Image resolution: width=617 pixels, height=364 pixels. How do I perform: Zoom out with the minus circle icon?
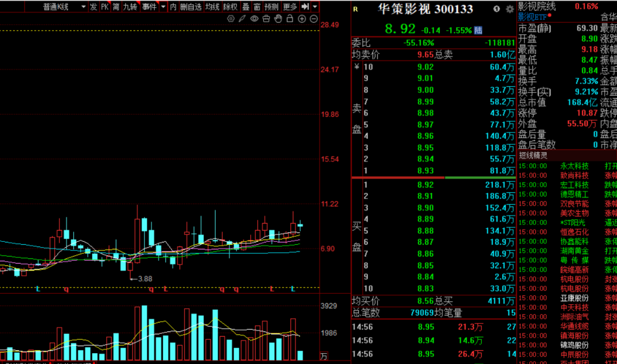coord(314,18)
